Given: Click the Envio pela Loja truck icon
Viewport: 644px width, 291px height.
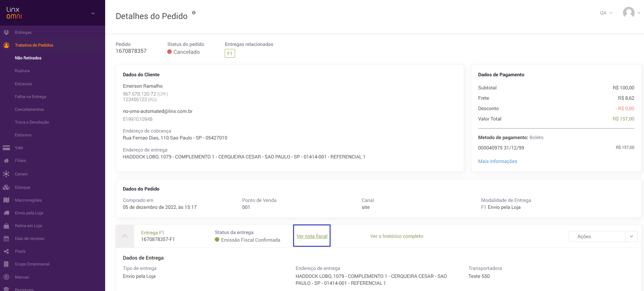Looking at the screenshot, I should tap(6, 213).
